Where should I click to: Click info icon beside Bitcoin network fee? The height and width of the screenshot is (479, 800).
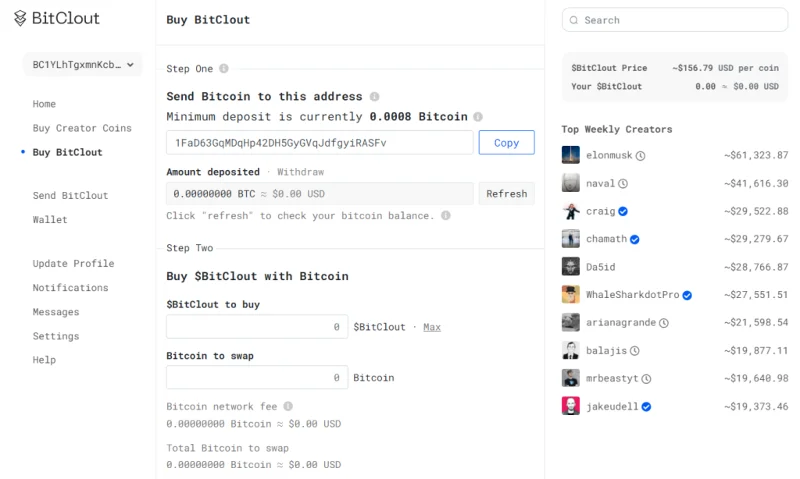[288, 406]
